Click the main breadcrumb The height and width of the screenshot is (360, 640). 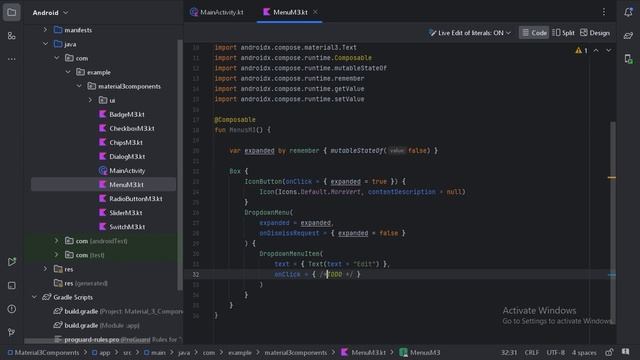click(x=155, y=352)
